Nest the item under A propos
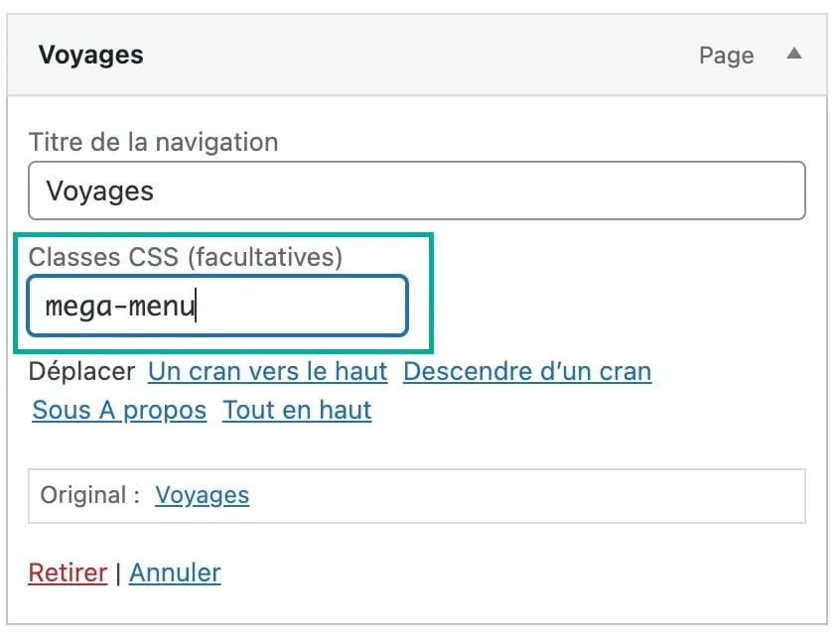840x633 pixels. (x=118, y=410)
